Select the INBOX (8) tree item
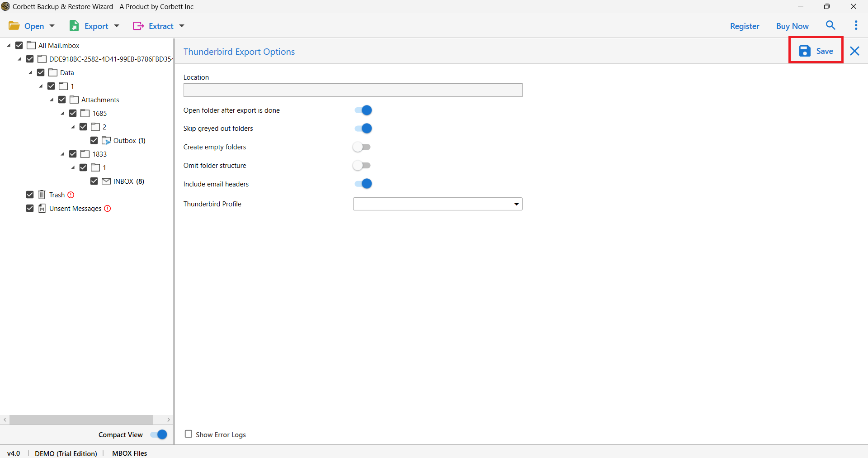 [x=129, y=181]
